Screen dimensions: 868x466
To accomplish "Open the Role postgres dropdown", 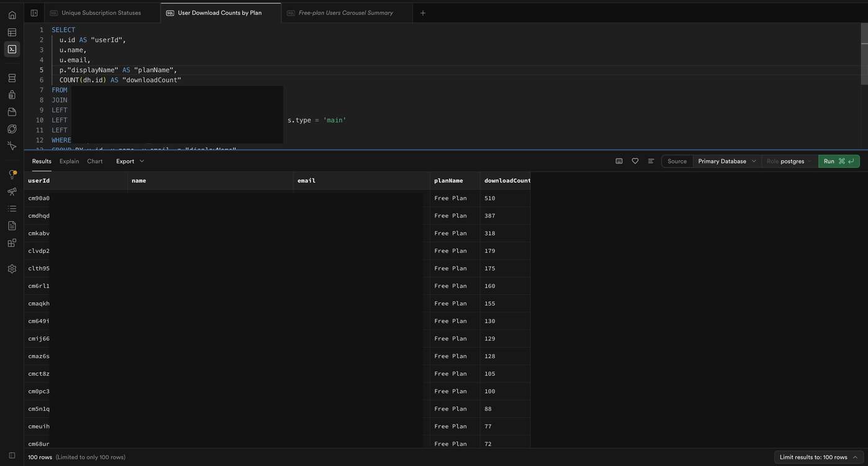I will click(789, 161).
